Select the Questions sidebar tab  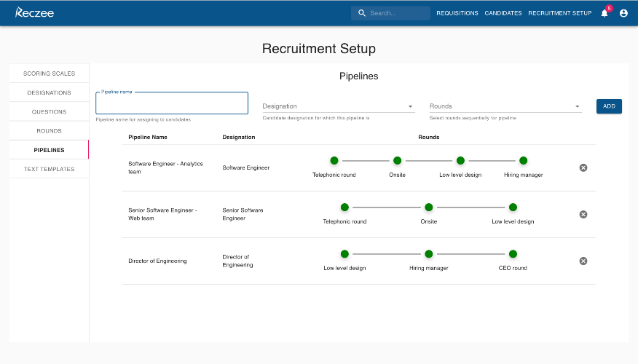pos(50,112)
